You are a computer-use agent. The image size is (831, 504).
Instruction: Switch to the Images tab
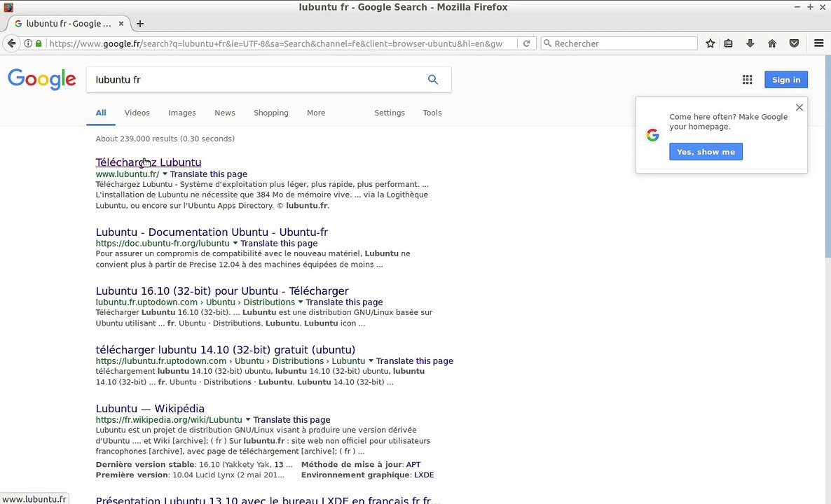(x=181, y=113)
